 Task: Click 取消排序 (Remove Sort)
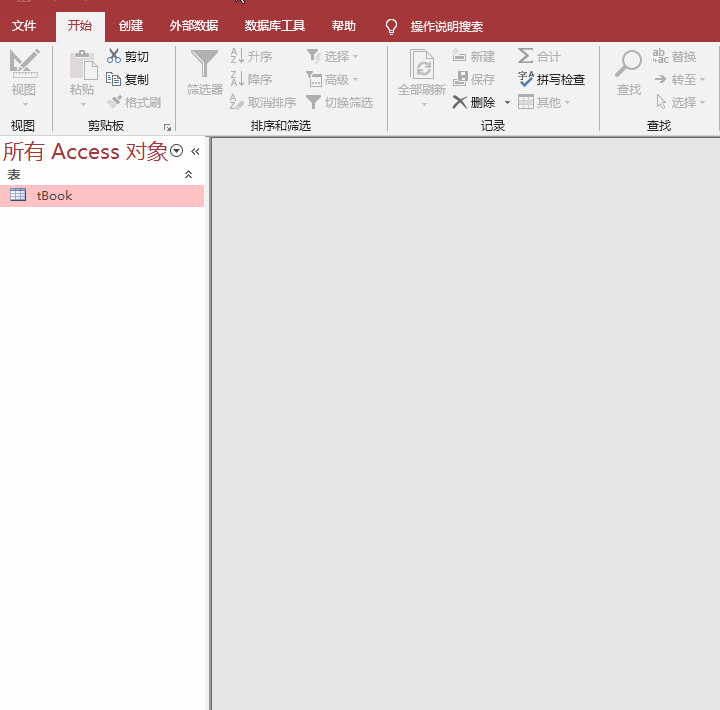263,102
